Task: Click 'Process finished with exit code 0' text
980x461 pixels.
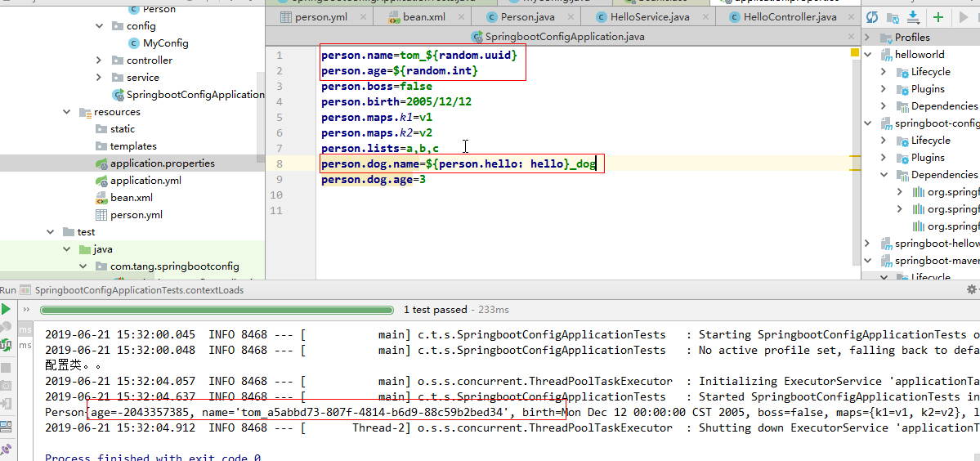Action: 153,458
